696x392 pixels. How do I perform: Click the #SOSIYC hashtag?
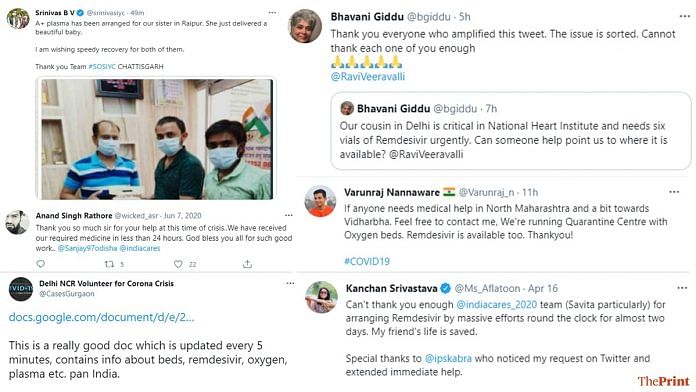click(102, 67)
